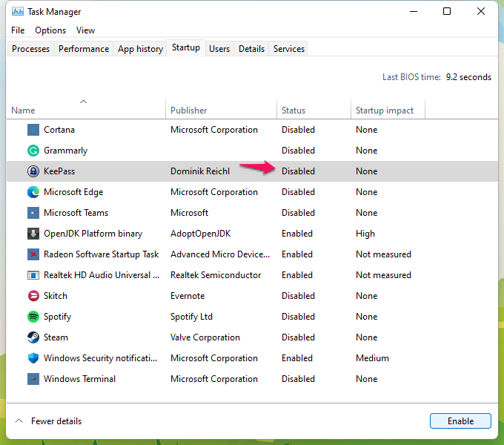Viewport: 504px width, 445px height.
Task: Select Radeon Software Startup Task name
Action: pyautogui.click(x=102, y=254)
